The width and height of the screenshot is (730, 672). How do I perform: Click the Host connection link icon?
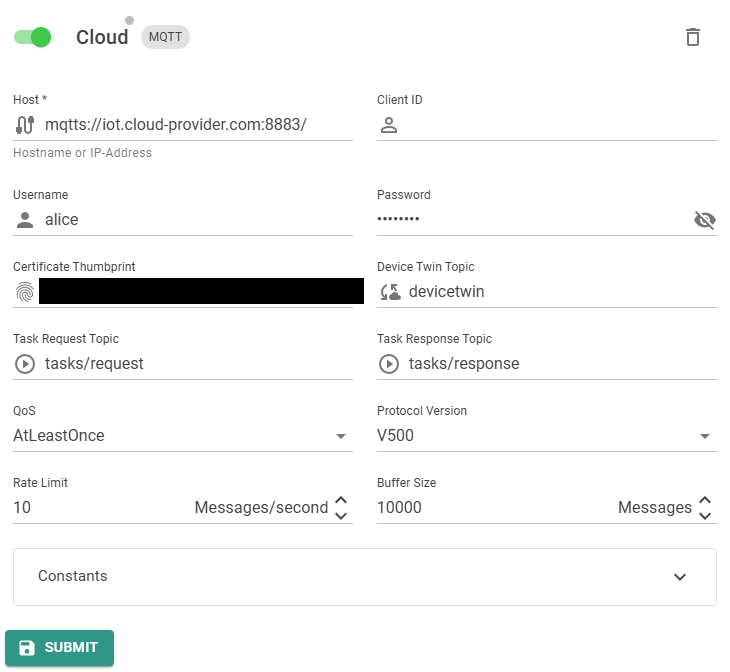click(x=25, y=125)
